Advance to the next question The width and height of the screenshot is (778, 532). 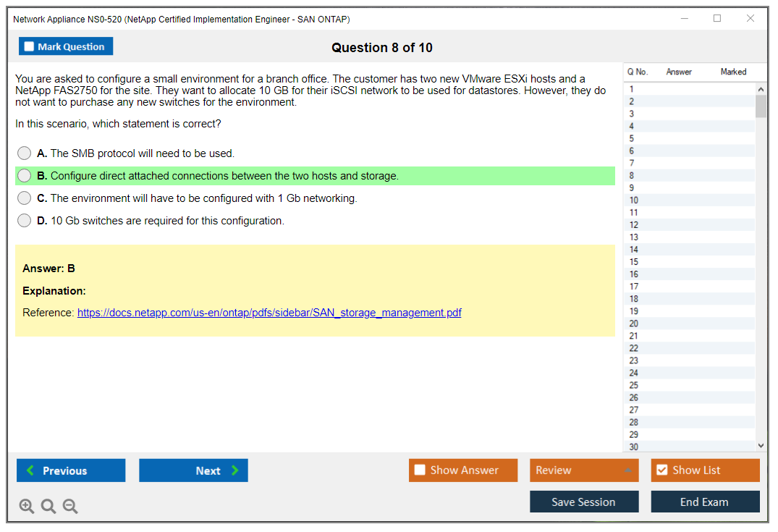pos(193,470)
